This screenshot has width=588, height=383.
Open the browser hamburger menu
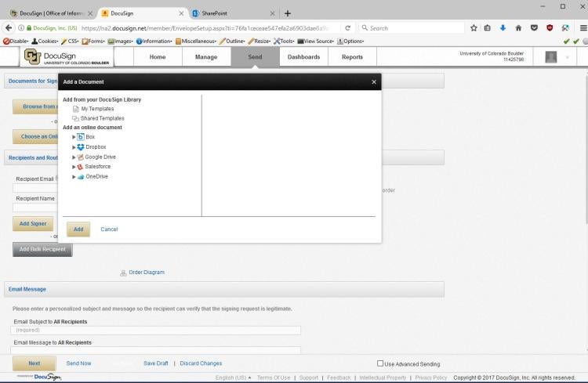pyautogui.click(x=583, y=28)
